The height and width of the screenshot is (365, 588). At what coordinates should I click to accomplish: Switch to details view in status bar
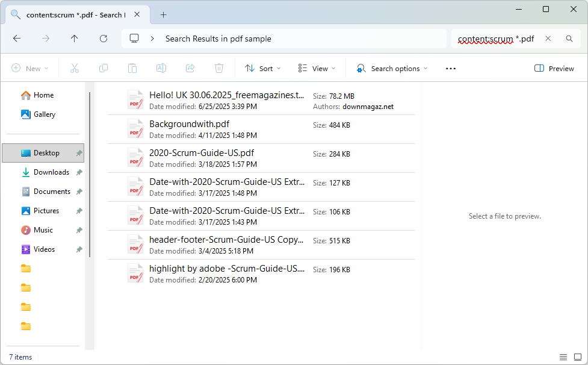coord(563,357)
